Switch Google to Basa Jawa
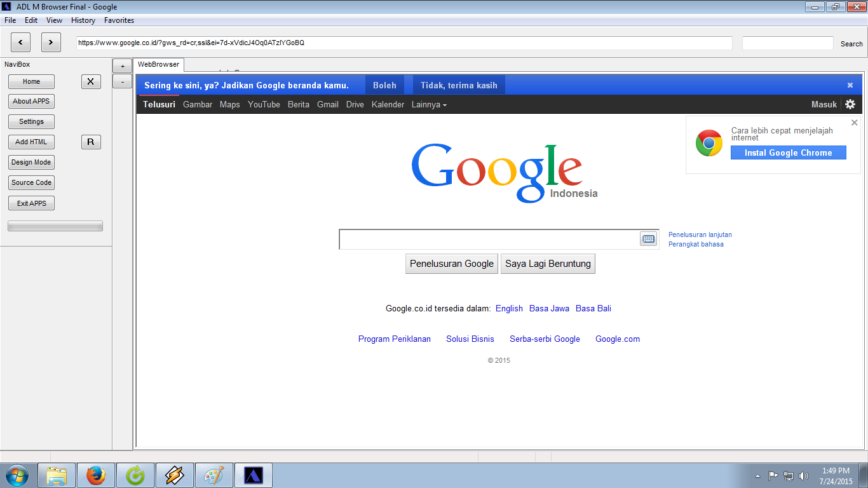This screenshot has height=488, width=868. pos(549,308)
